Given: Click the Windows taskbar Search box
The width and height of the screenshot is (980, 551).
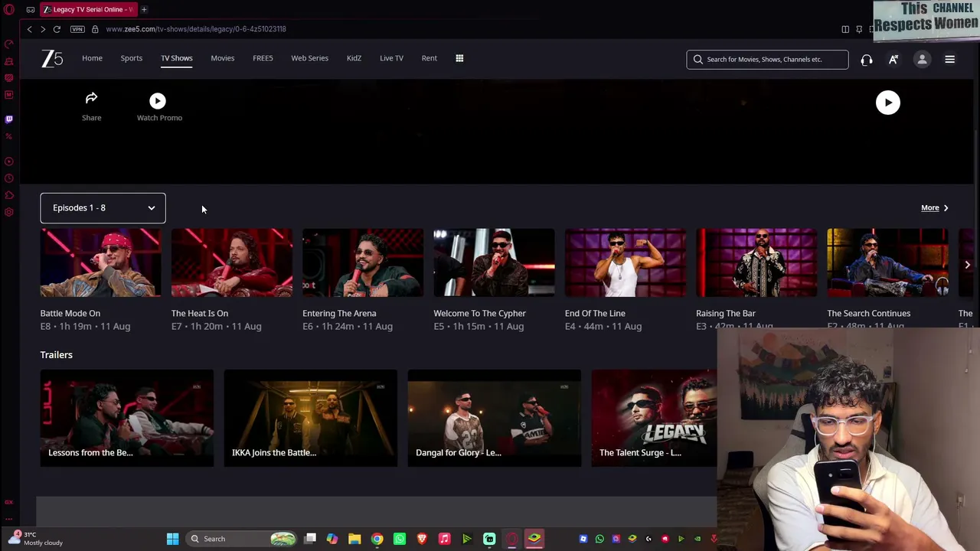Looking at the screenshot, I should [x=242, y=539].
